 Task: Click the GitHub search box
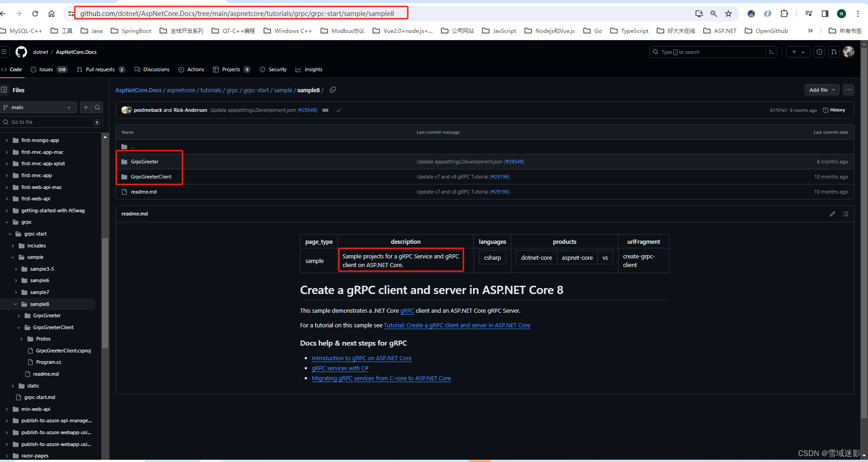pyautogui.click(x=713, y=52)
